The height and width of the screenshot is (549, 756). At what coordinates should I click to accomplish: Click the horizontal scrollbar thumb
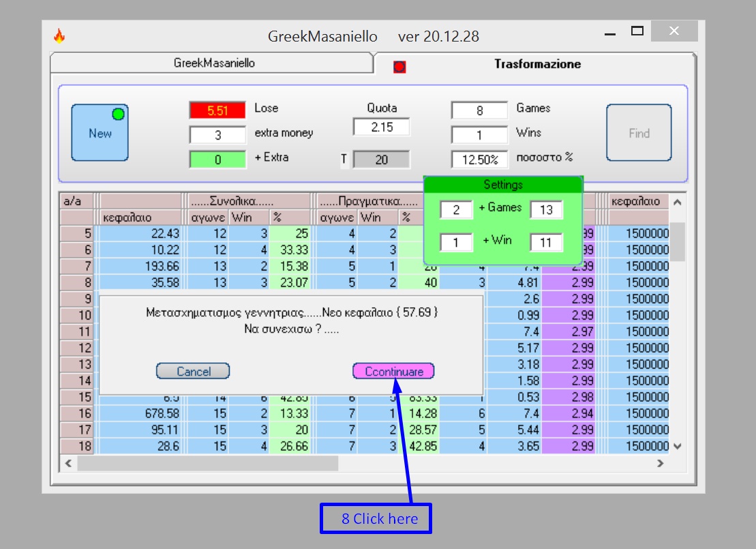(x=208, y=463)
